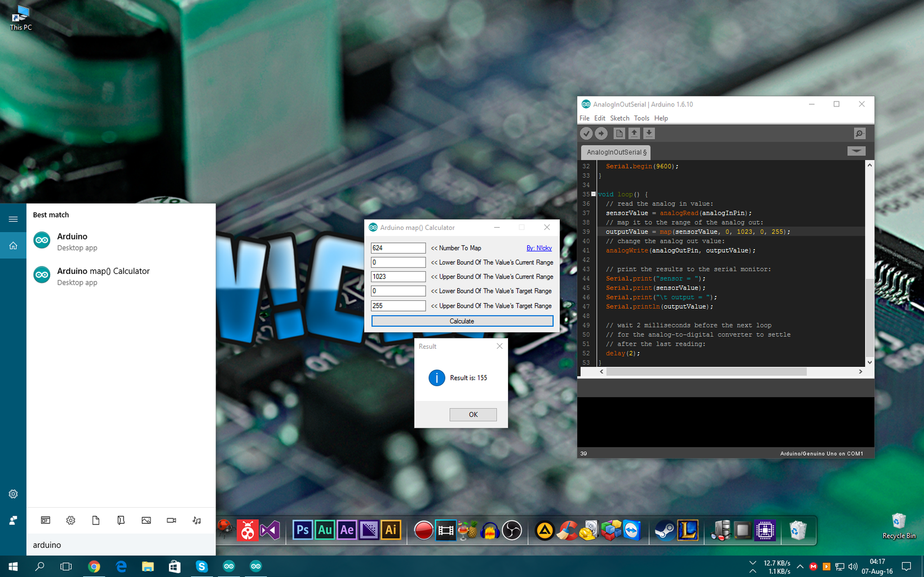This screenshot has height=577, width=924.
Task: Save the current sketch from the toolbar
Action: pyautogui.click(x=648, y=133)
